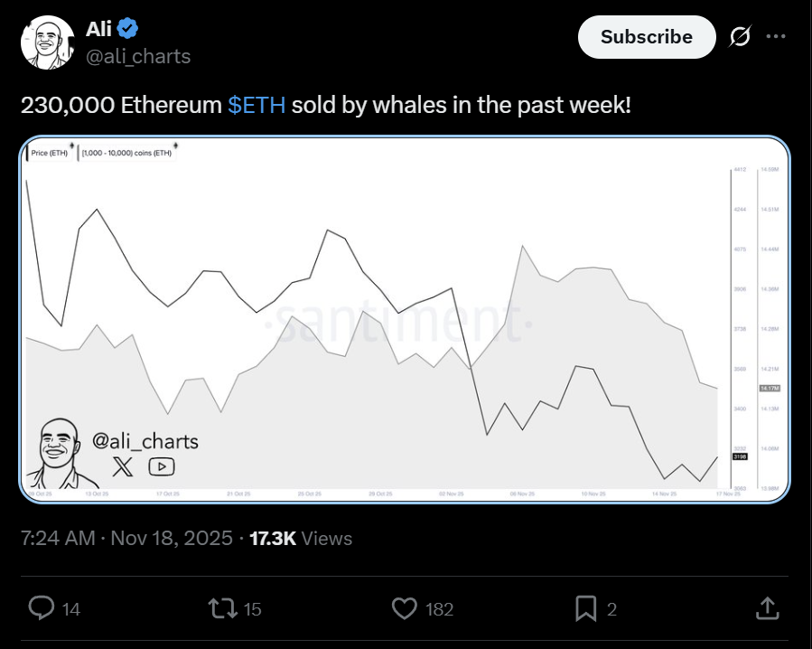Viewport: 812px width, 649px height.
Task: Click the share upload icon
Action: [x=767, y=608]
